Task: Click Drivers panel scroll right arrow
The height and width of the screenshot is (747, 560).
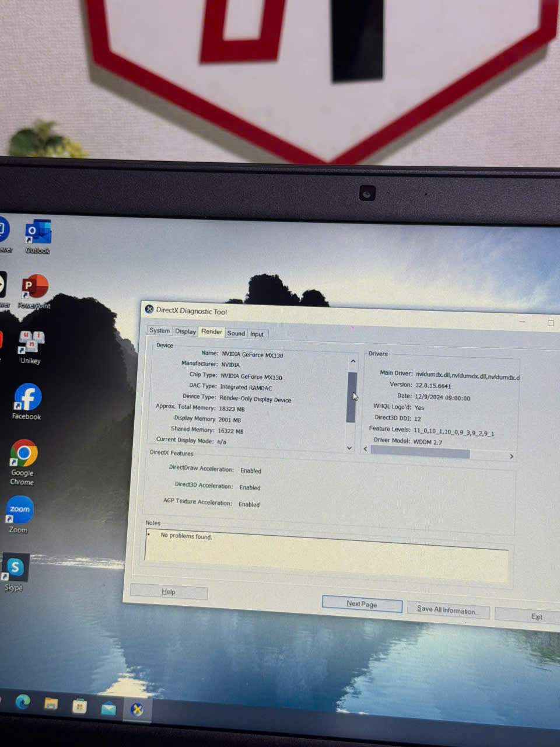Action: point(512,456)
